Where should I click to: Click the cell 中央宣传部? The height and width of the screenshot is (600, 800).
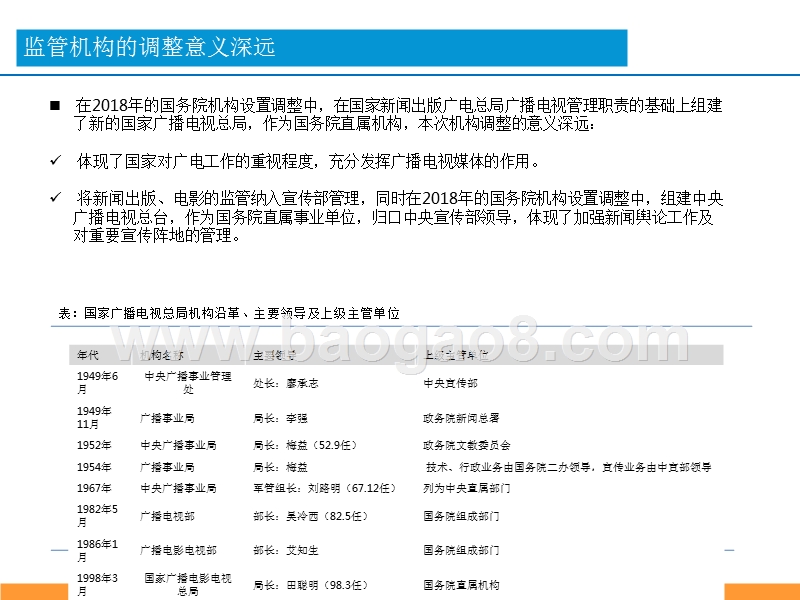tap(451, 383)
